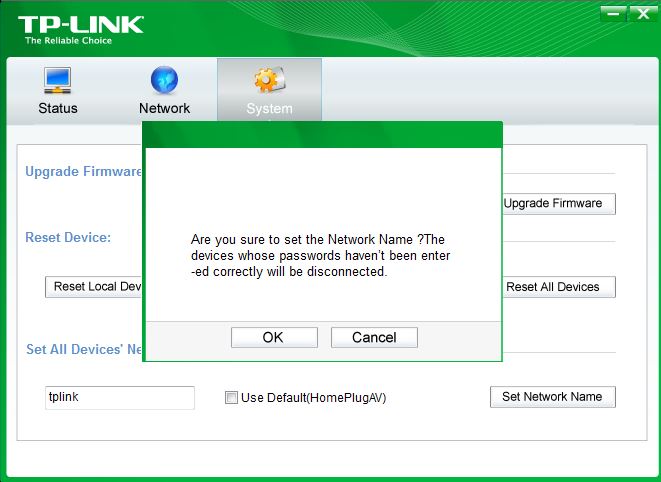661x482 pixels.
Task: Click the TP-LINK logo
Action: [81, 24]
